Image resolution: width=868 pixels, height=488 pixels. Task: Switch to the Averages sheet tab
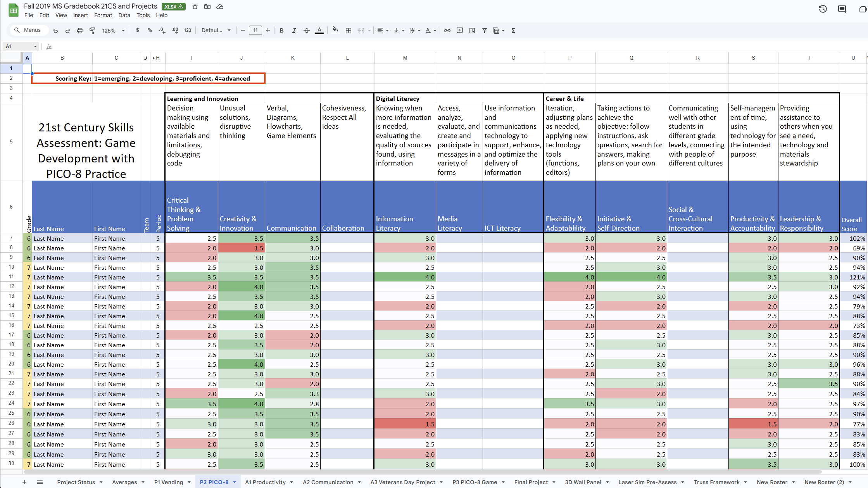coord(125,482)
